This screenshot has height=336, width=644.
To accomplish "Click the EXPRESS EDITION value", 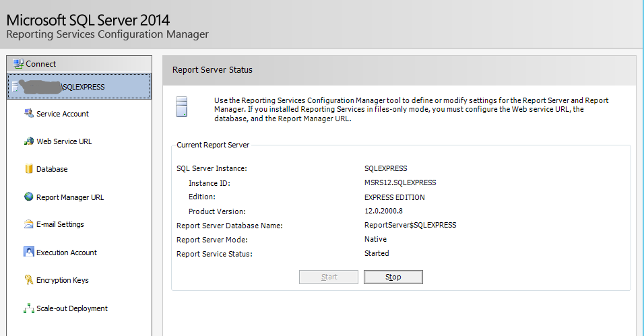I will pos(394,197).
